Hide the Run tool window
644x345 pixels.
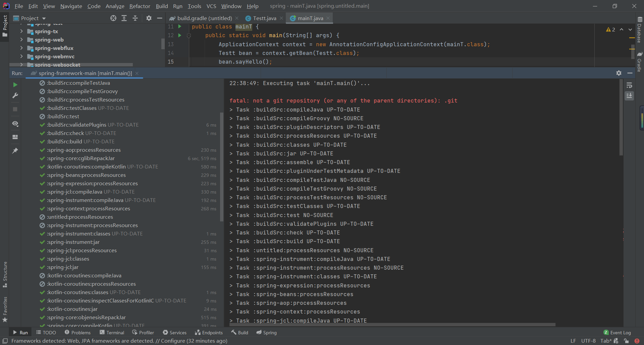tap(630, 73)
